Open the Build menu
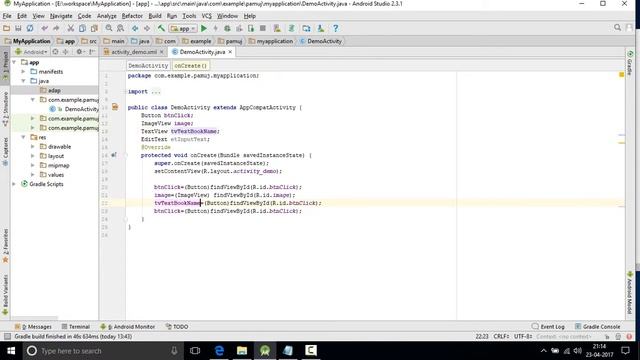The width and height of the screenshot is (640, 360). coord(155,16)
